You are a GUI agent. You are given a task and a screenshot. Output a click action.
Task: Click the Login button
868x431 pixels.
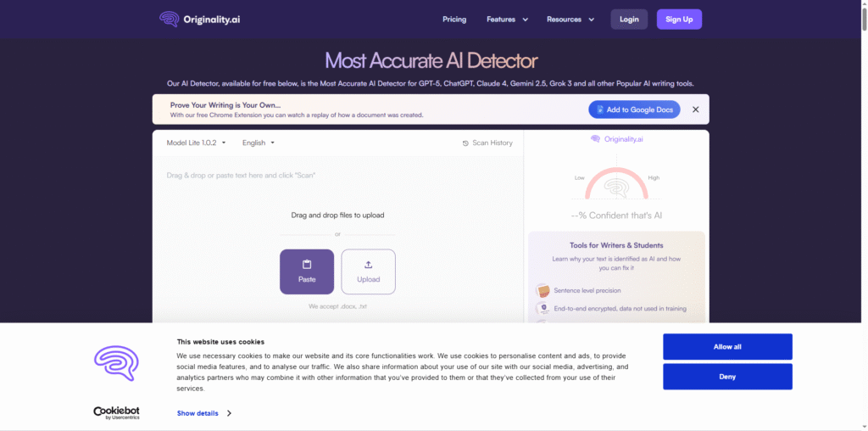coord(629,20)
